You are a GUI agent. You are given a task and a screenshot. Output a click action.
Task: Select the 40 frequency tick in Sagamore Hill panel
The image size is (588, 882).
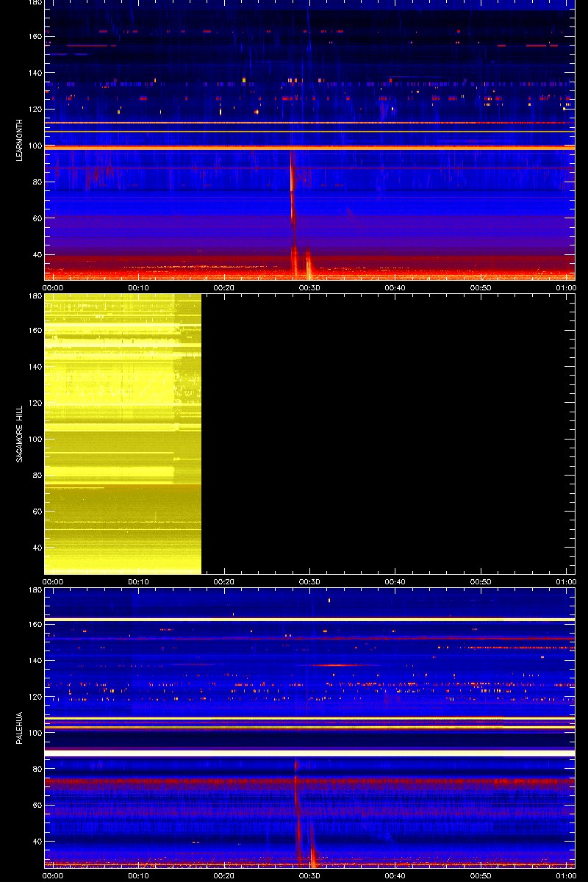coord(37,548)
